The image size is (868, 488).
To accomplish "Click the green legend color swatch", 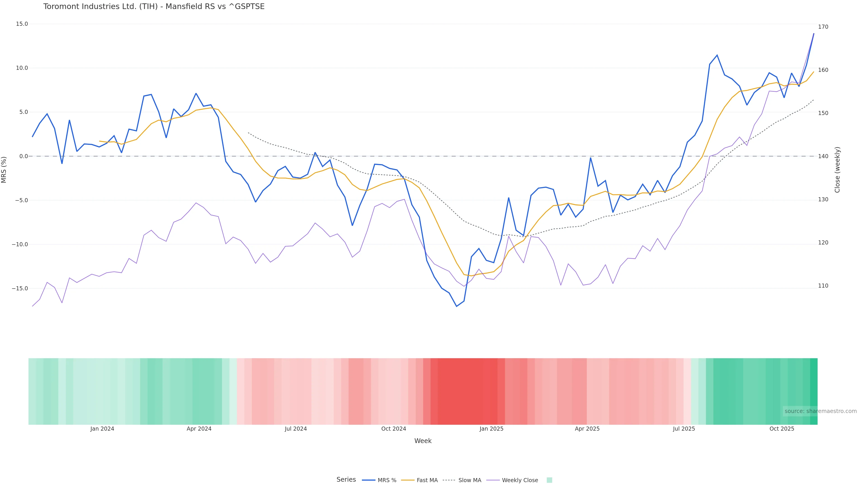I will point(549,480).
